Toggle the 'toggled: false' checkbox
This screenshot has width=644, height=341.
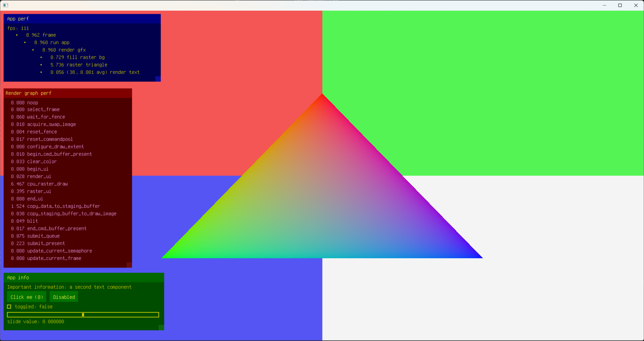pyautogui.click(x=9, y=307)
